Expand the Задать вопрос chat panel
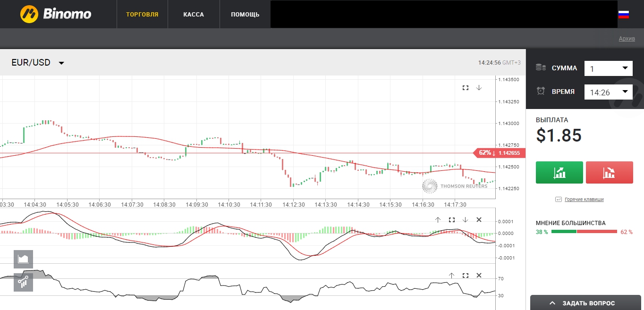 point(587,303)
